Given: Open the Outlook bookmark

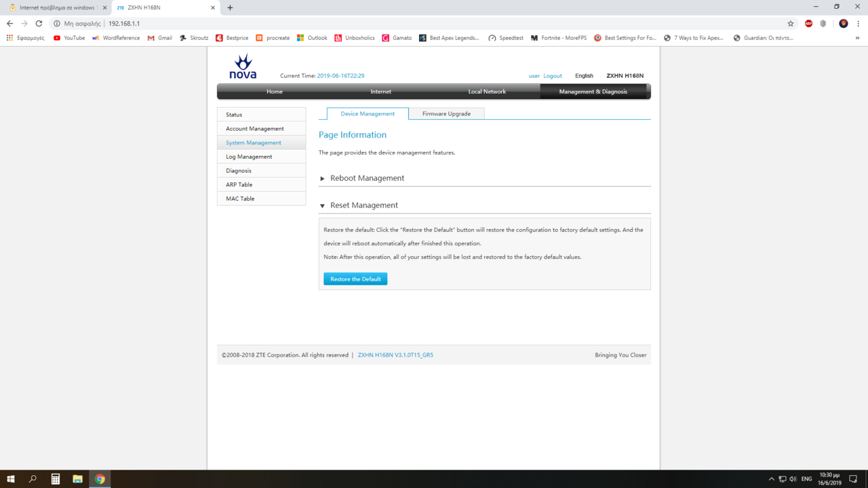Looking at the screenshot, I should pyautogui.click(x=312, y=38).
